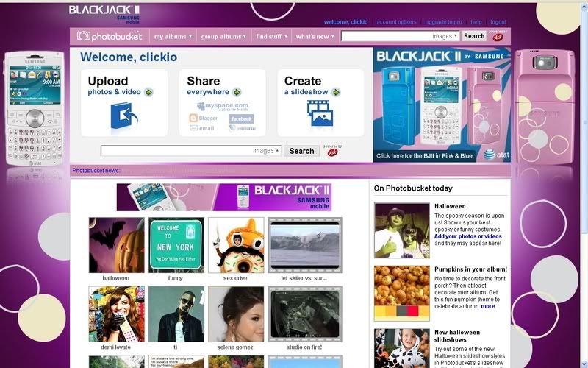Click the upgrade to pro link

point(443,22)
